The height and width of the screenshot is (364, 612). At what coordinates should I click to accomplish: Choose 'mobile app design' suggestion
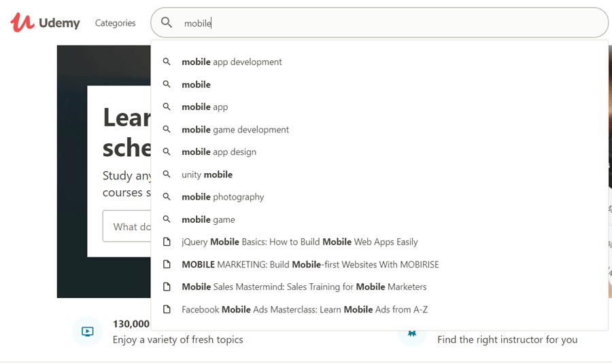(x=379, y=152)
